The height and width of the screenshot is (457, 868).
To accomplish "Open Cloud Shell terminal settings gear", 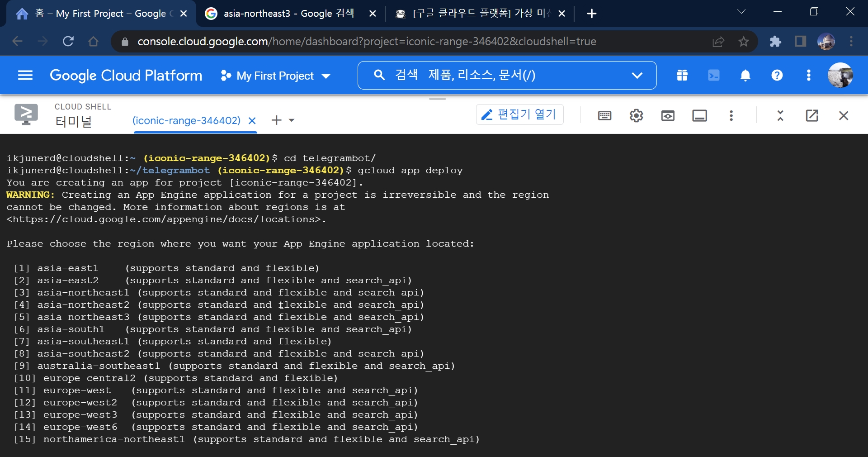I will point(636,116).
